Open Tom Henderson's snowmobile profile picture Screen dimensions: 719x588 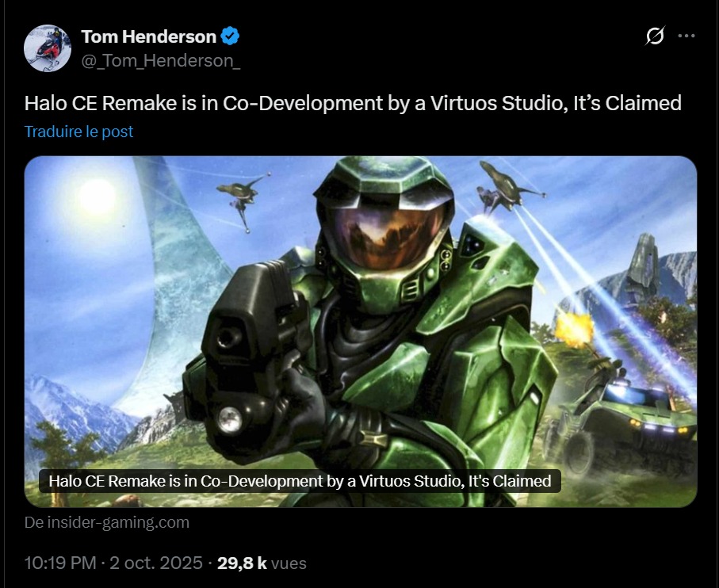tap(48, 48)
